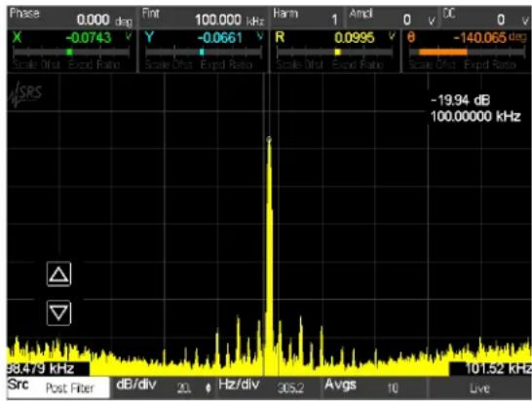The width and height of the screenshot is (532, 401).
Task: Tap the Hz/div 305.2 setting
Action: pyautogui.click(x=269, y=387)
